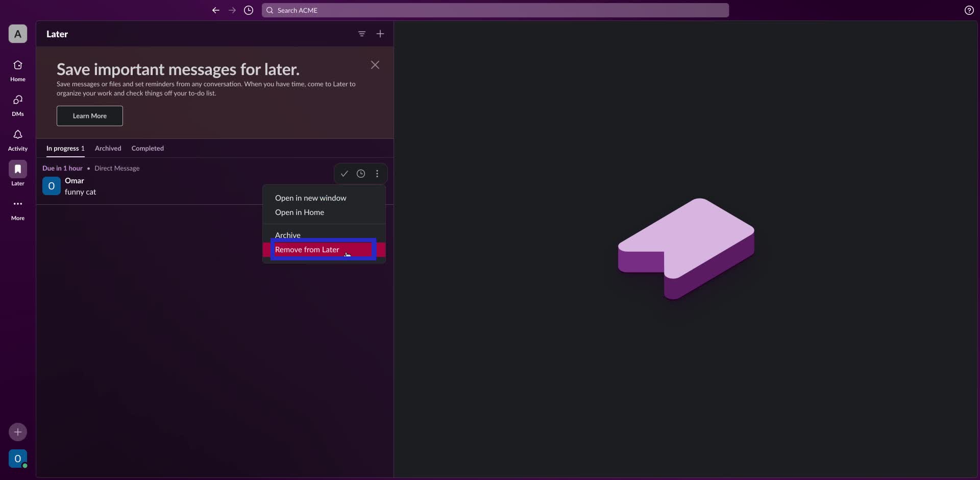Switch to the Completed tab
Viewport: 980px width, 480px height.
(148, 149)
